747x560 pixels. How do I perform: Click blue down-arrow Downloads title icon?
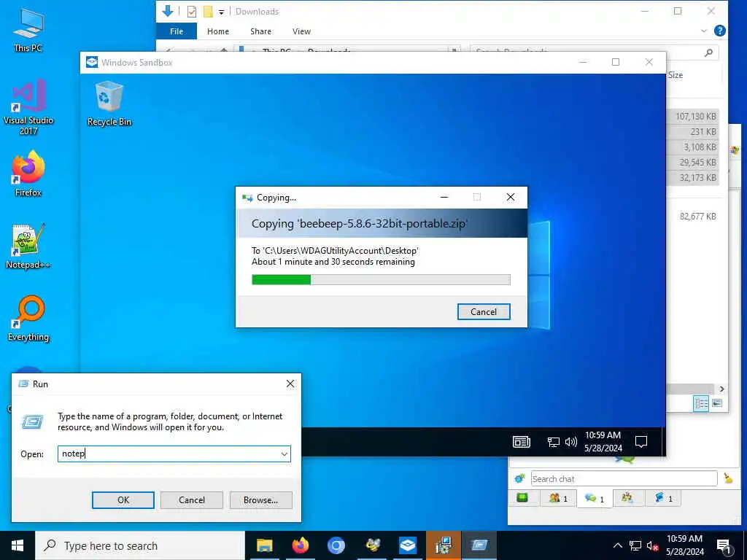point(168,11)
